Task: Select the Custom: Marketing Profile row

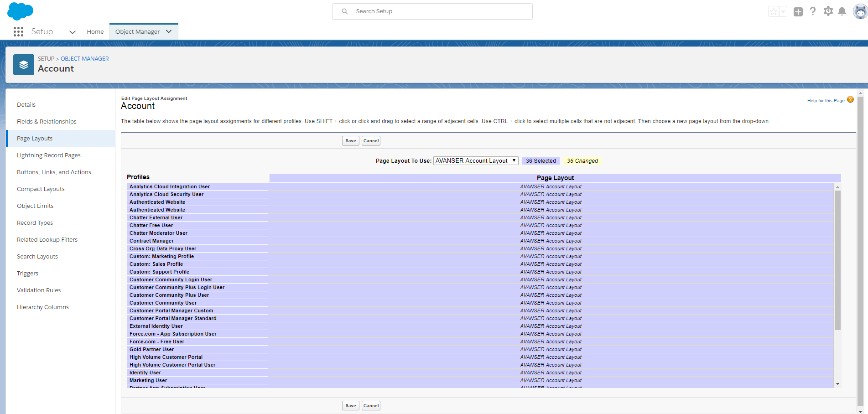Action: tap(197, 256)
